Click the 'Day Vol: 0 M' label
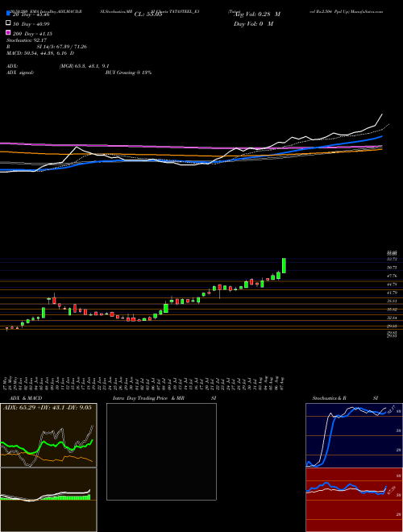403x532 pixels. click(253, 24)
